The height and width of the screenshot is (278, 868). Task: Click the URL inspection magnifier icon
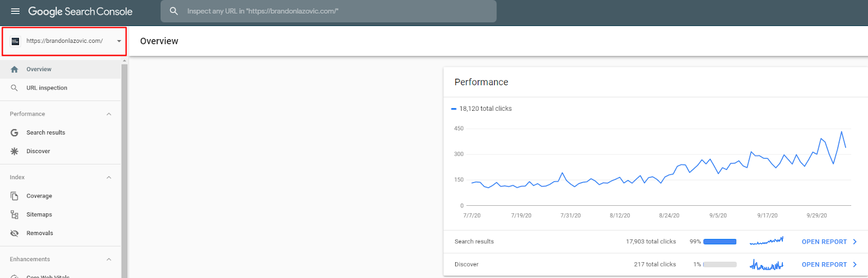point(15,88)
